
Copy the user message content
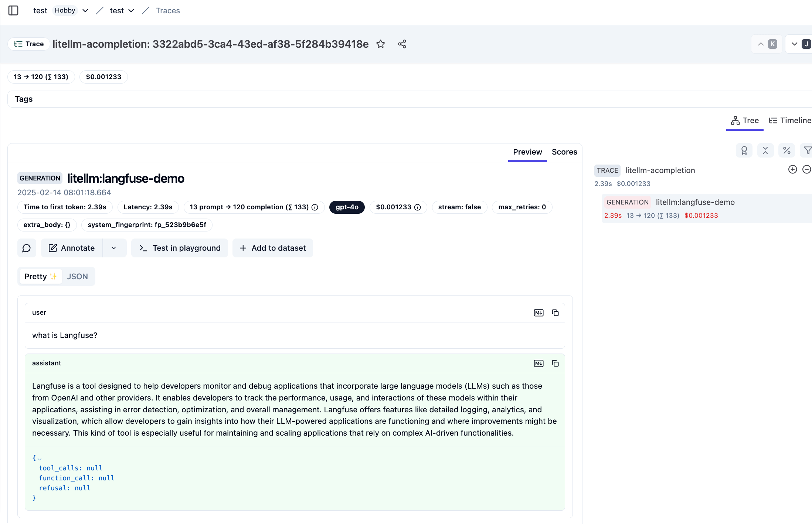coord(555,312)
